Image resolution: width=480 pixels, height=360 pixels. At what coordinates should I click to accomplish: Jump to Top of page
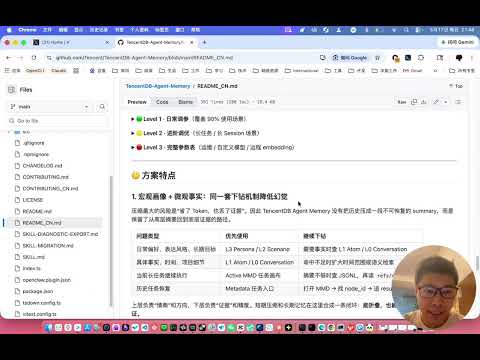point(456,86)
